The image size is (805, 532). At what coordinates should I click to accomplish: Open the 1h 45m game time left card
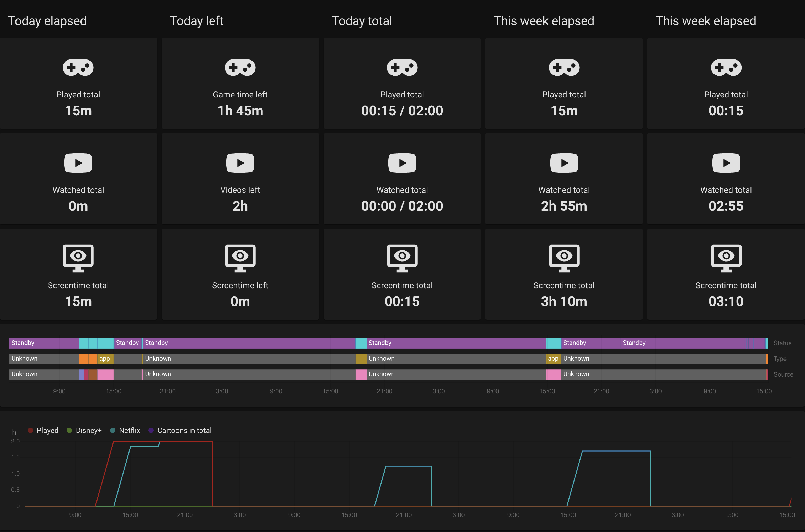pyautogui.click(x=240, y=83)
